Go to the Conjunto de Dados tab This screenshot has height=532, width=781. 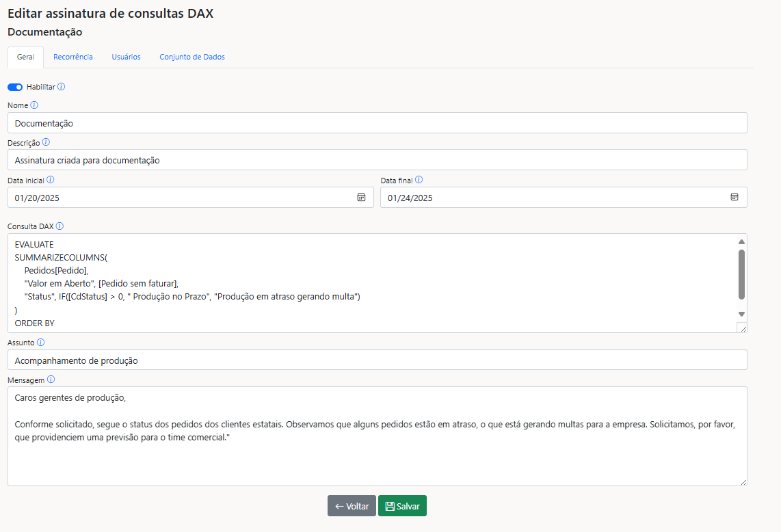[192, 57]
